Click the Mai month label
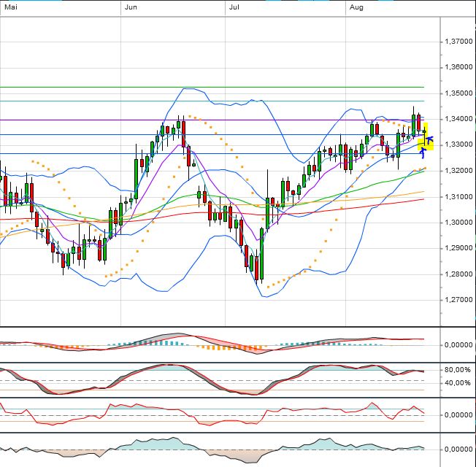This screenshot has height=467, width=476. pos(10,7)
